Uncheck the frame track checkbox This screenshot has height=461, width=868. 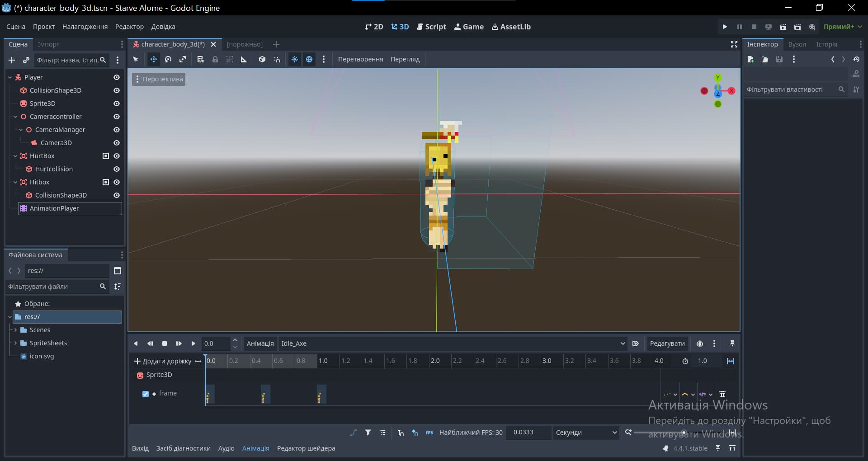point(146,394)
